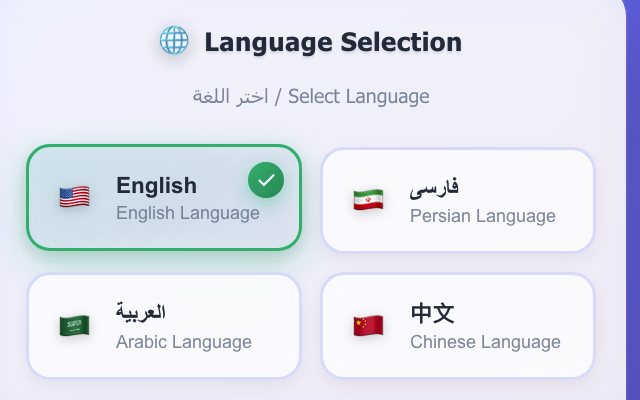
Task: Click the Saudi Arabia flag icon
Action: click(x=74, y=326)
